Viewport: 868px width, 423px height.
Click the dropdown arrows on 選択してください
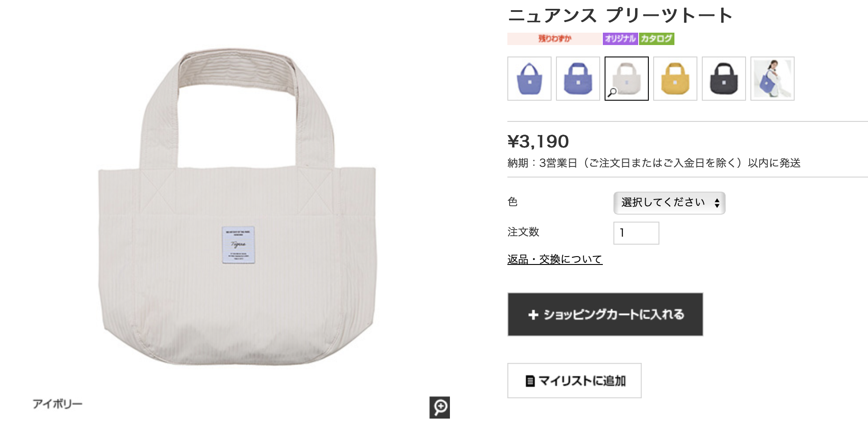point(717,203)
